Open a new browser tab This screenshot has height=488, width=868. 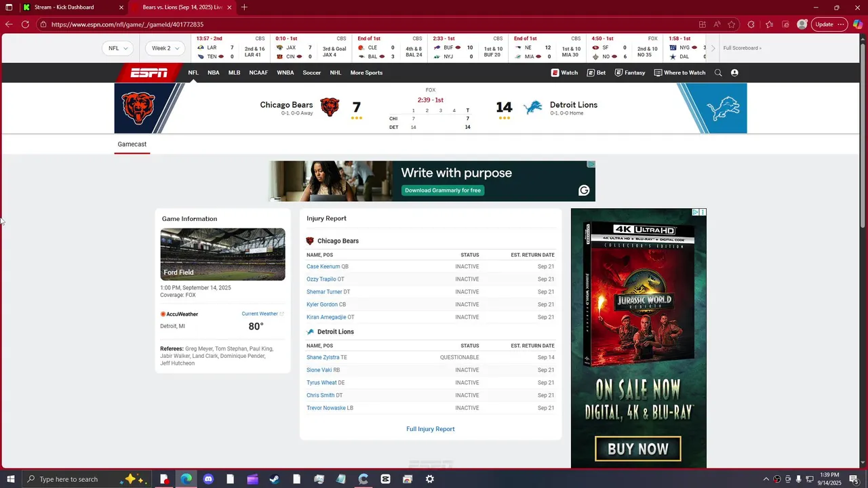(x=244, y=7)
